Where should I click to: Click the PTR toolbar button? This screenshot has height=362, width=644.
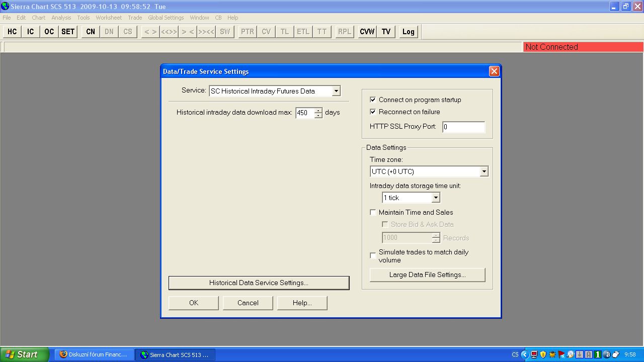coord(248,32)
